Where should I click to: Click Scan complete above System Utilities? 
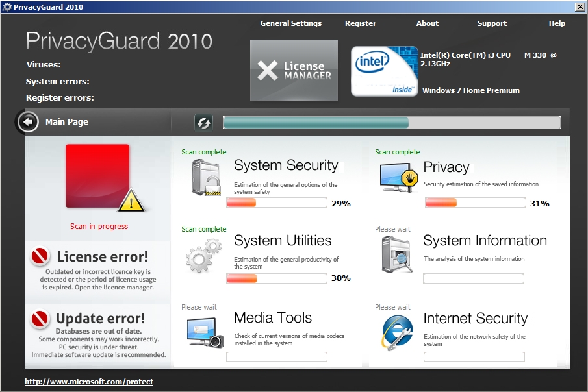pos(203,229)
